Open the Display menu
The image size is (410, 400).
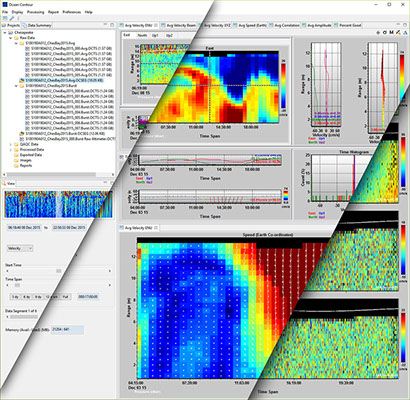tap(17, 12)
